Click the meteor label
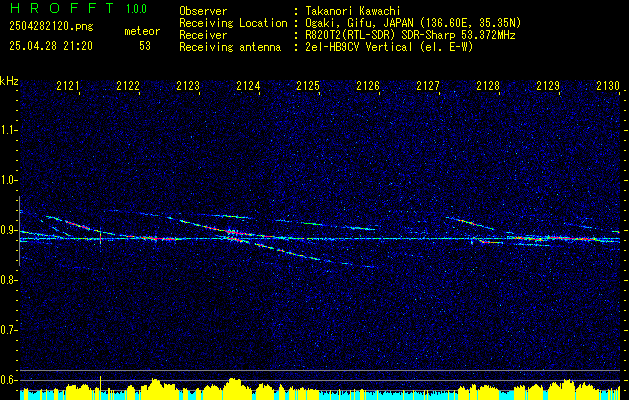The image size is (629, 400). (x=142, y=31)
